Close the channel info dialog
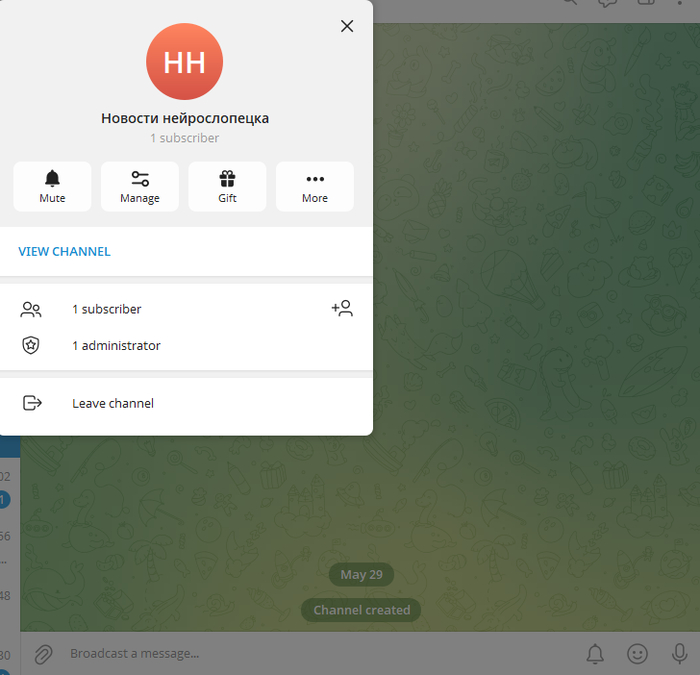700x675 pixels. [x=347, y=26]
